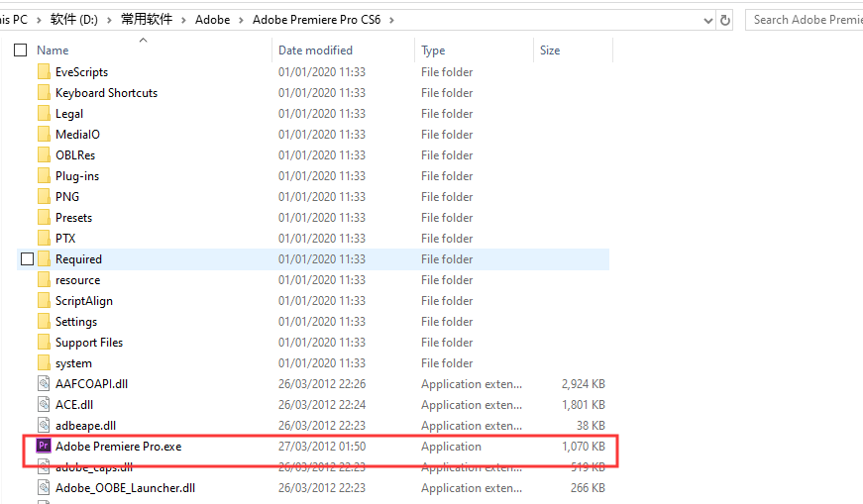Click Adobe Premiere Pro CS6 breadcrumb
This screenshot has height=504, width=863.
(x=316, y=20)
